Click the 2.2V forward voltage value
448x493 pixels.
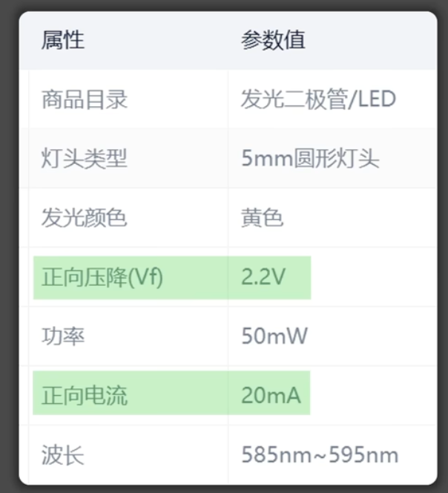(x=263, y=278)
